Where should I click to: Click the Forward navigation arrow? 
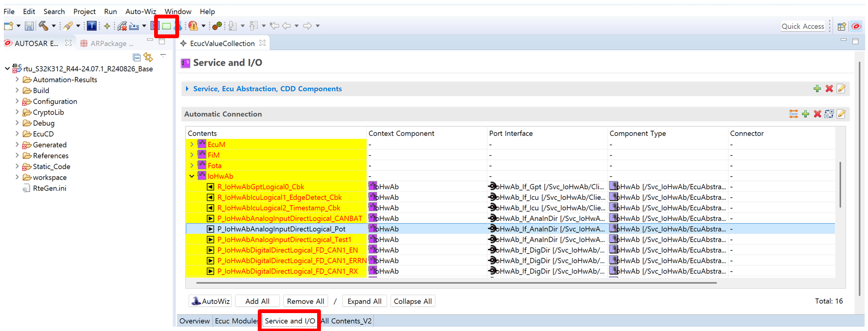click(x=307, y=26)
